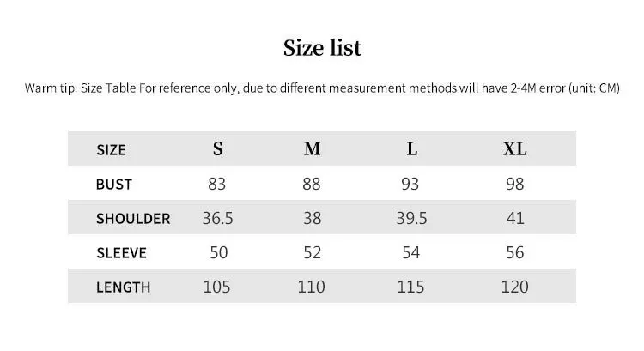
Task: Click length value 115 for size L
Action: [x=410, y=287]
